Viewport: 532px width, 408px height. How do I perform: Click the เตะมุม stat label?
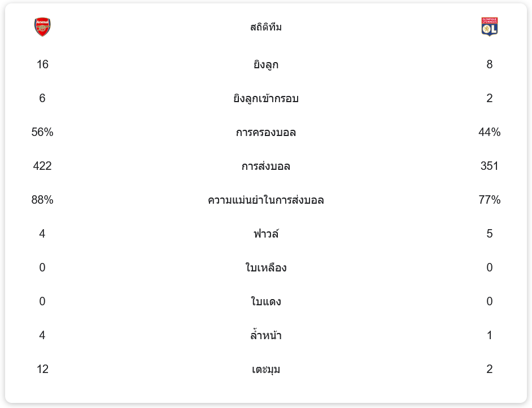click(266, 370)
